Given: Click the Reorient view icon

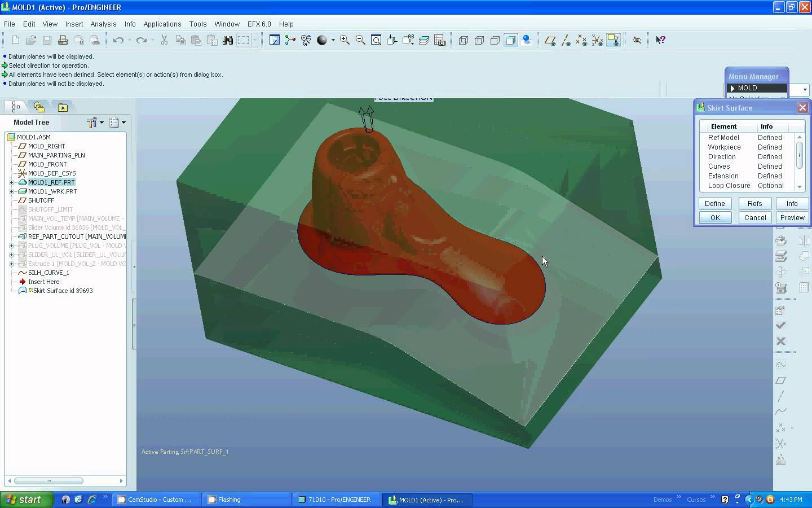Looking at the screenshot, I should click(392, 40).
